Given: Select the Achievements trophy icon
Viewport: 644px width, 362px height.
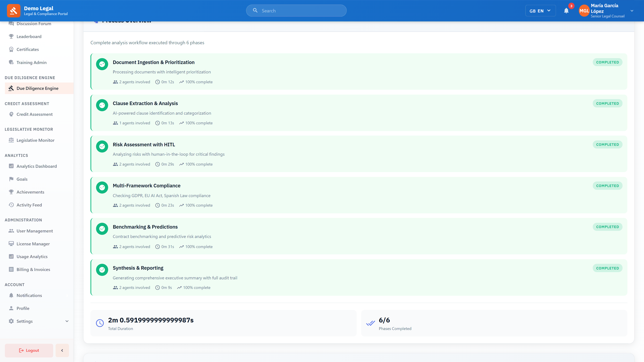Looking at the screenshot, I should click(11, 192).
